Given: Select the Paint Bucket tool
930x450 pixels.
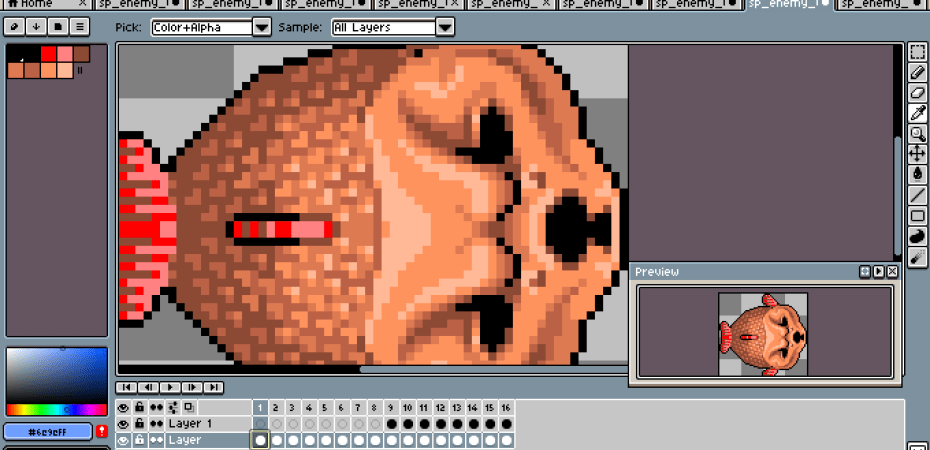Looking at the screenshot, I should tap(917, 174).
